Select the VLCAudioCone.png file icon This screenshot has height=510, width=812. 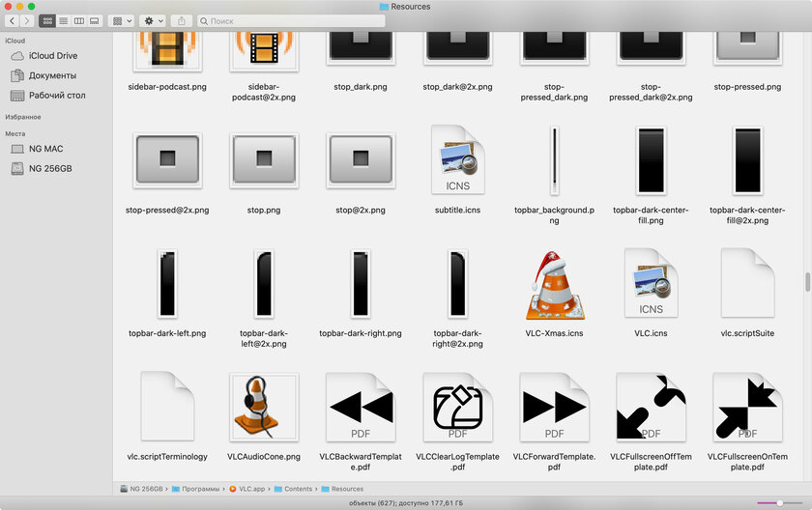coord(264,407)
